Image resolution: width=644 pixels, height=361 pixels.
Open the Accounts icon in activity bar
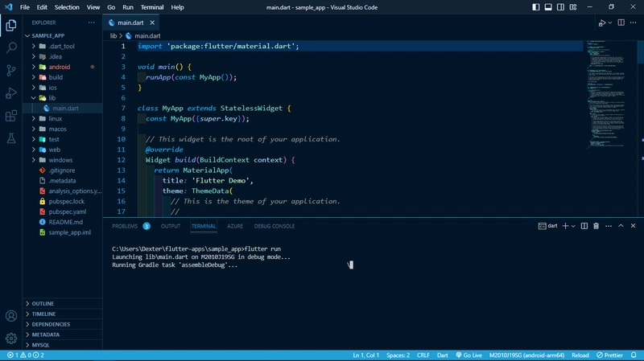point(11,316)
